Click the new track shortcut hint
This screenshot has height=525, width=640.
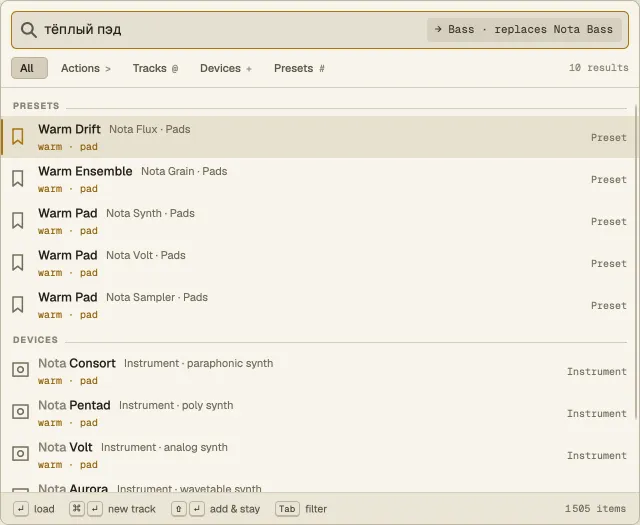tap(113, 509)
